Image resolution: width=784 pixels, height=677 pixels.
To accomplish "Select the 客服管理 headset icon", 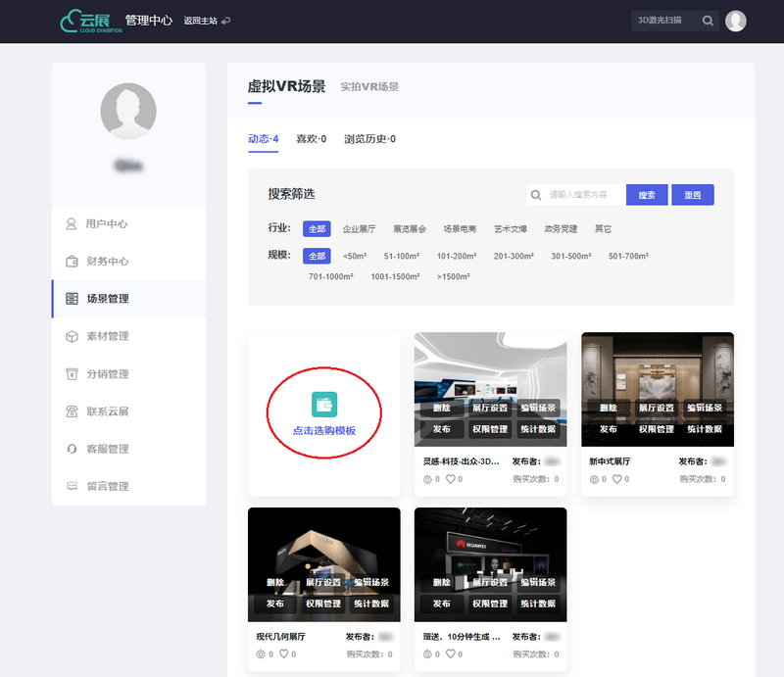I will [72, 448].
